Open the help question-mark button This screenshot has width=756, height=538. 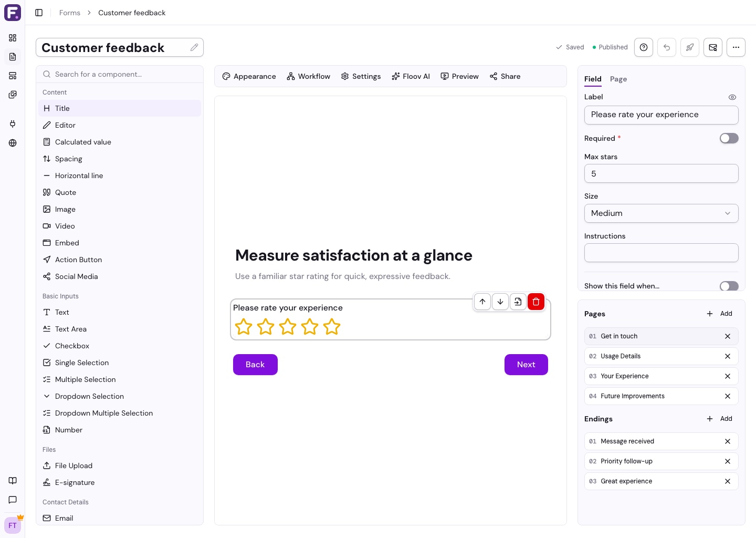(x=644, y=47)
